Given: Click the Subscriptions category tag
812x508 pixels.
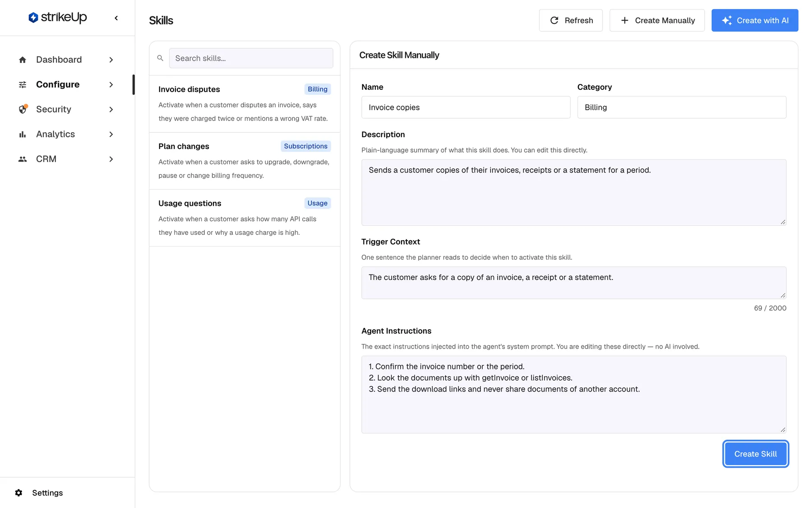Looking at the screenshot, I should click(x=306, y=146).
